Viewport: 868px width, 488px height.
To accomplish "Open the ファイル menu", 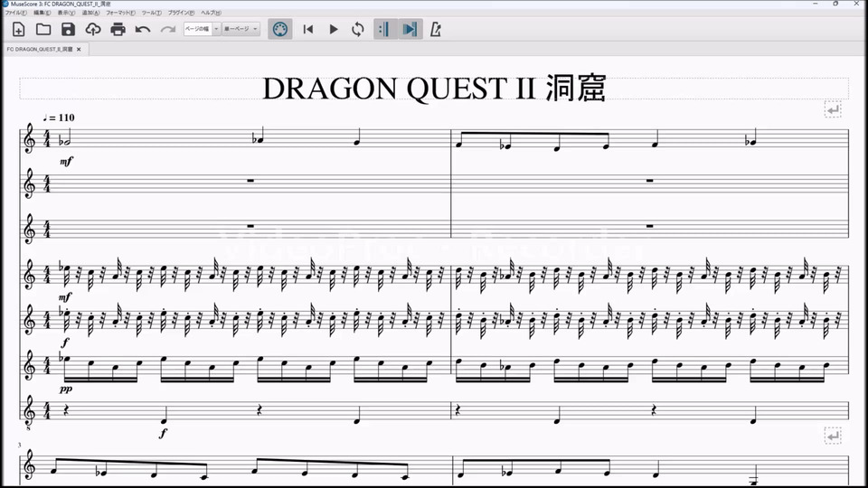I will 16,13.
